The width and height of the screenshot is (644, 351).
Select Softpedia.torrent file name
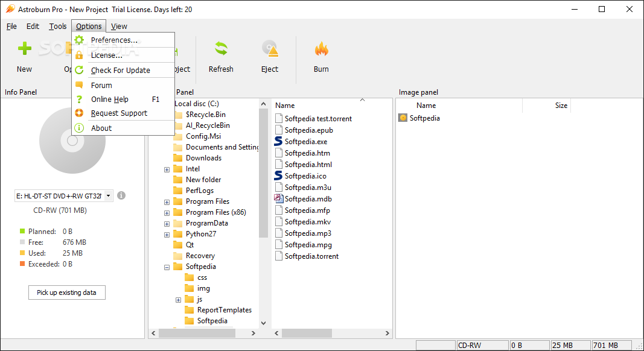tap(311, 256)
